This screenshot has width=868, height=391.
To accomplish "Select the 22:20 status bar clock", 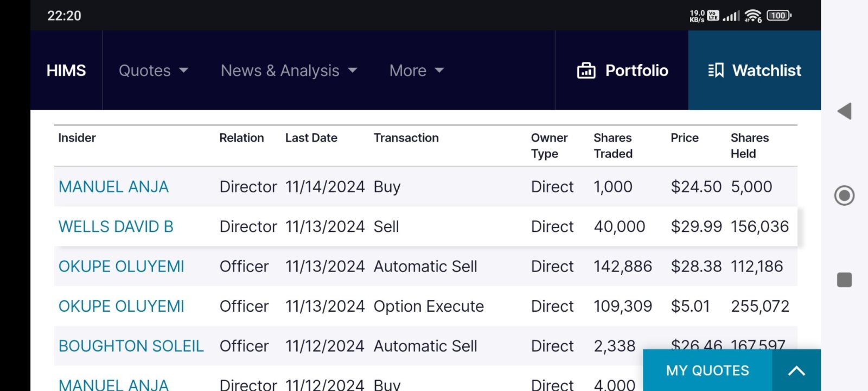I will pos(64,16).
